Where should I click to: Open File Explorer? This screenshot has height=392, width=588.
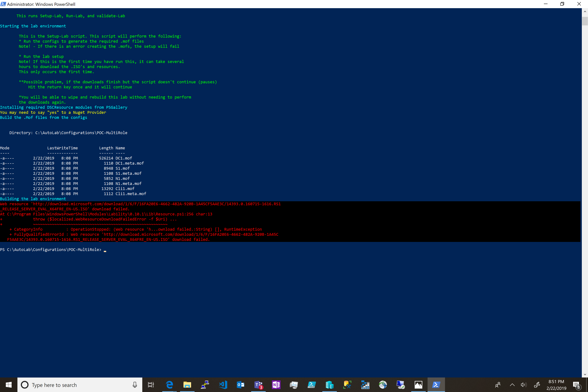tap(187, 385)
